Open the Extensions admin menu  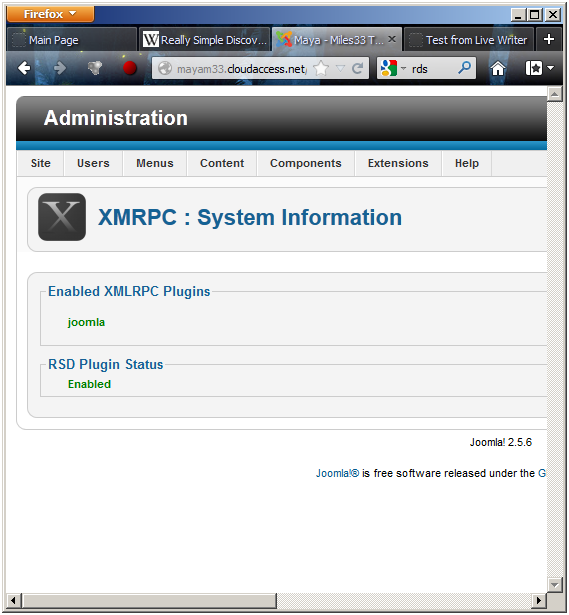pyautogui.click(x=398, y=163)
